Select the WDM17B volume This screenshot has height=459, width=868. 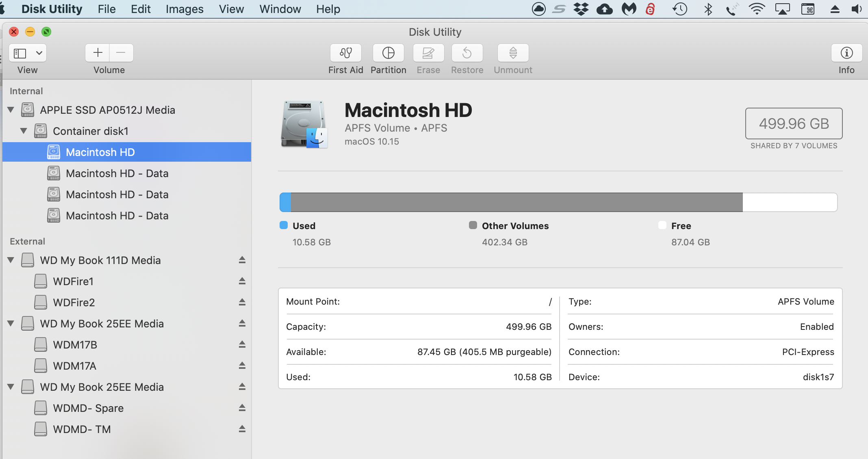tap(75, 344)
